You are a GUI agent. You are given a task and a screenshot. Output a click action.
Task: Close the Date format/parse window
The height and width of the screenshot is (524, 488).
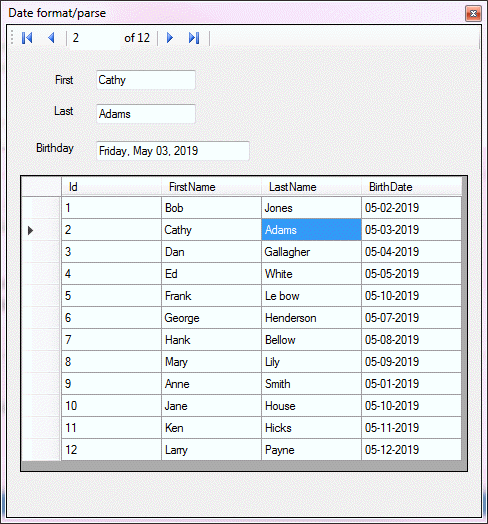point(473,14)
